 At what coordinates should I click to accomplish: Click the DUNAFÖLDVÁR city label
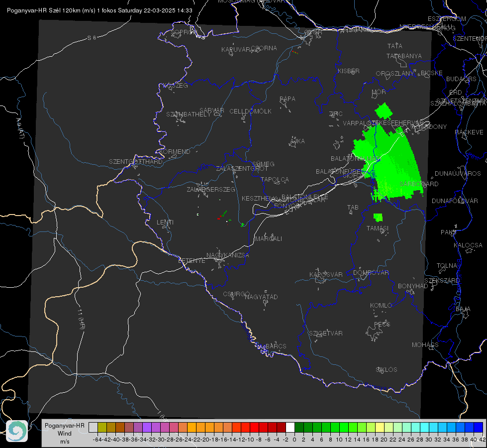(455, 201)
